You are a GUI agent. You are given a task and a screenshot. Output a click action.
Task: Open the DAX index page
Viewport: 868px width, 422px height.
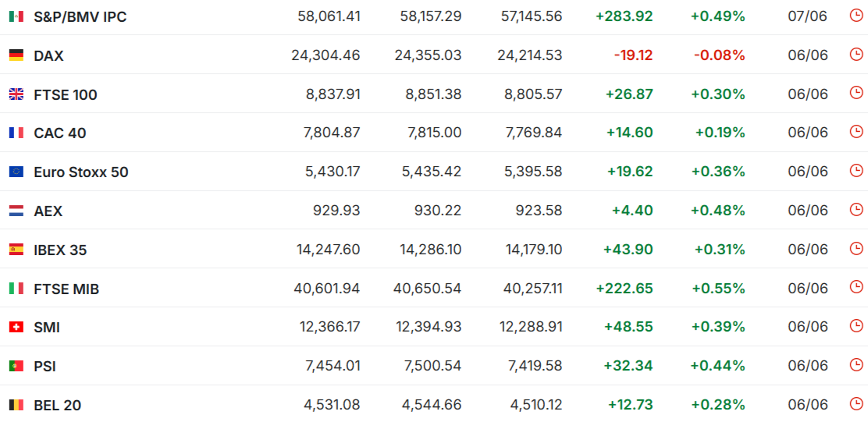click(48, 56)
